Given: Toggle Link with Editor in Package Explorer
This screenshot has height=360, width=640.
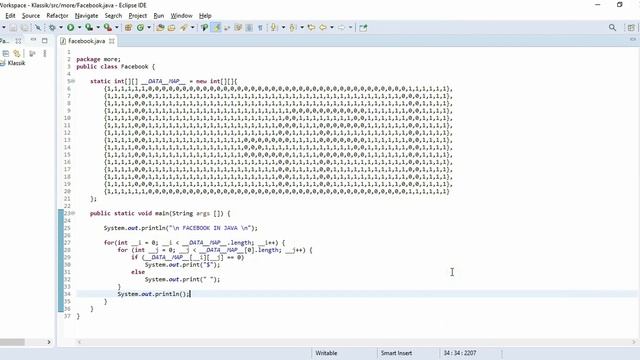Looking at the screenshot, I should [x=17, y=53].
